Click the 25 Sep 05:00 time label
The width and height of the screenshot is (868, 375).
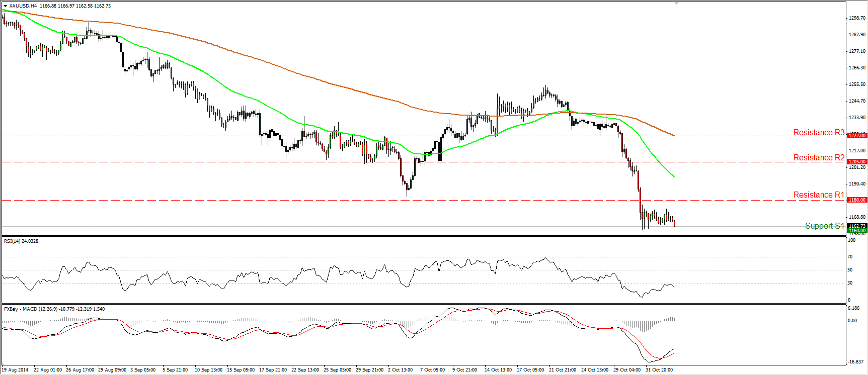click(338, 370)
